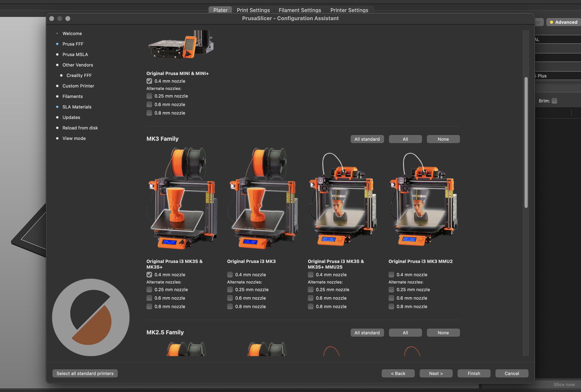This screenshot has height=392, width=581.
Task: Click None button for MK2.5 Family
Action: (x=443, y=333)
